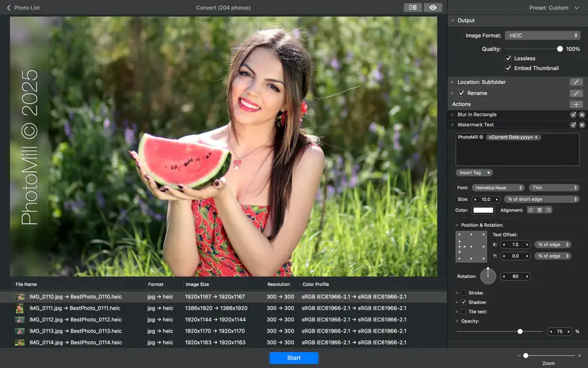Screen dimensions: 588x368
Task: Open the Image Format dropdown
Action: (x=543, y=35)
